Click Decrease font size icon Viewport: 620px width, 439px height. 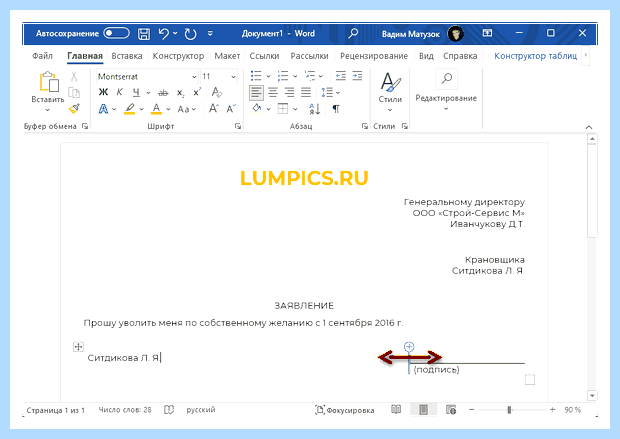point(231,108)
